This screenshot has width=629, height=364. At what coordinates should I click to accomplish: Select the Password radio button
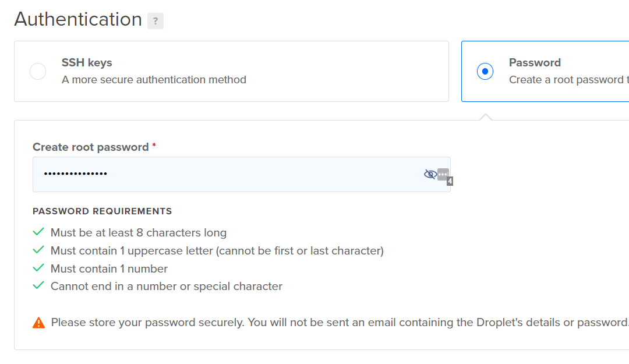point(485,72)
